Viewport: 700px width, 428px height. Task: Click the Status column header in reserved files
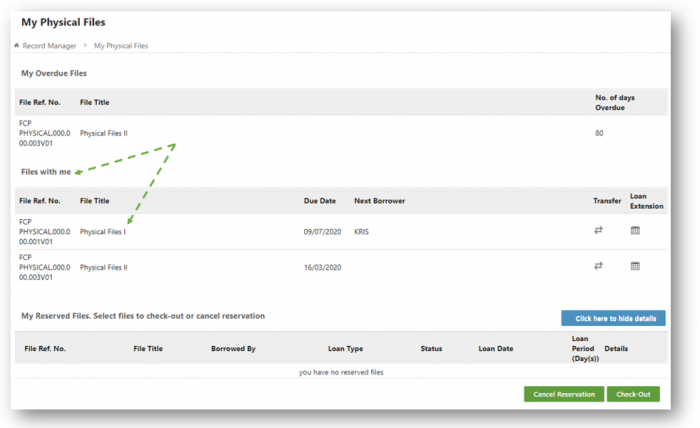pos(431,349)
